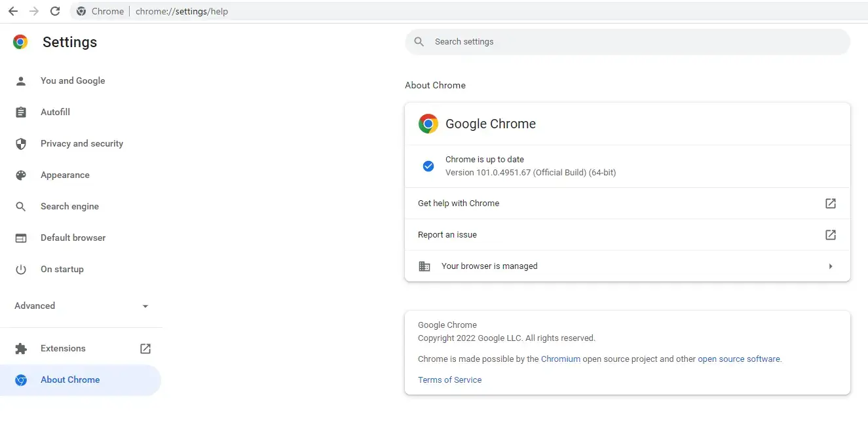This screenshot has width=868, height=426.
Task: Click the power icon for On startup
Action: tap(21, 270)
